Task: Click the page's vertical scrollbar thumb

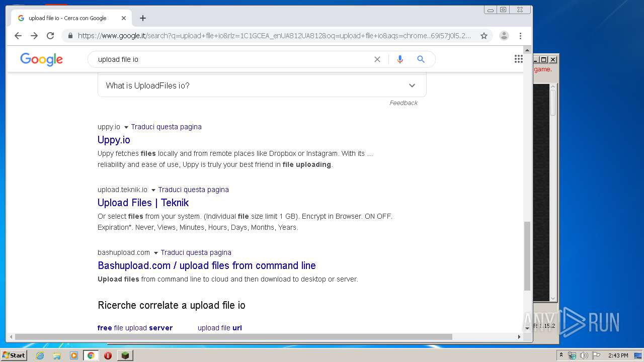Action: tap(527, 256)
